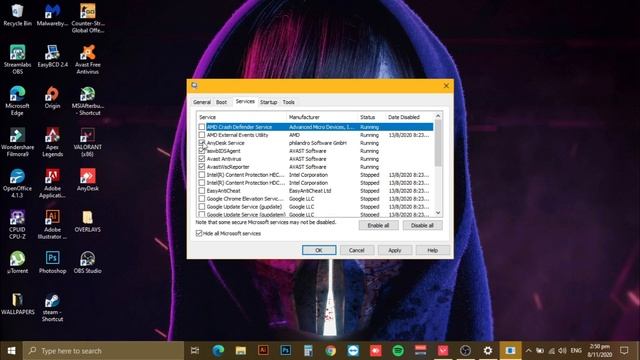
Task: Select the uTorrent desktop icon
Action: [x=17, y=262]
